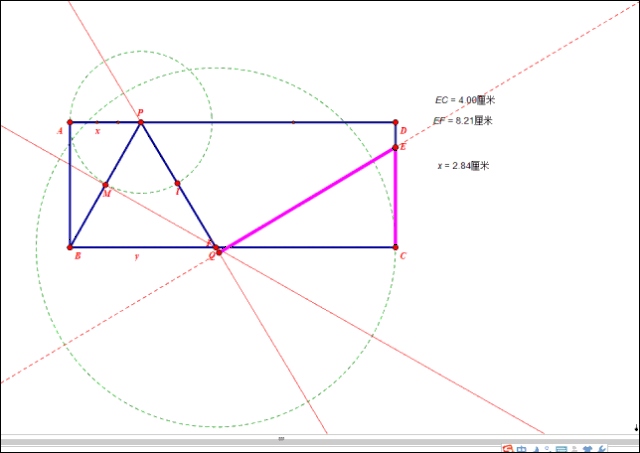This screenshot has width=640, height=453.
Task: Open the IME wrench settings icon
Action: 601,449
